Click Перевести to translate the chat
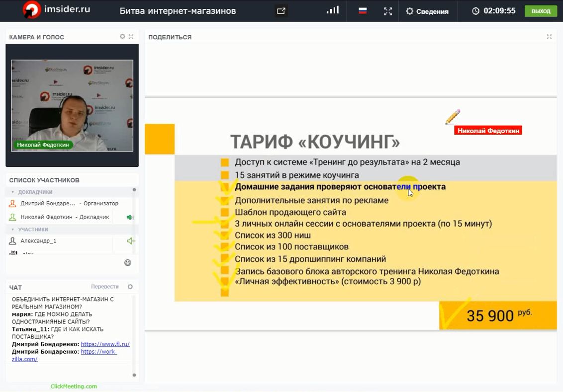 104,287
